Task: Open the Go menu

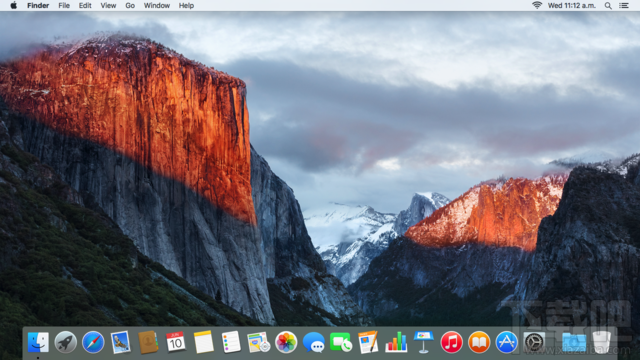Action: click(130, 5)
